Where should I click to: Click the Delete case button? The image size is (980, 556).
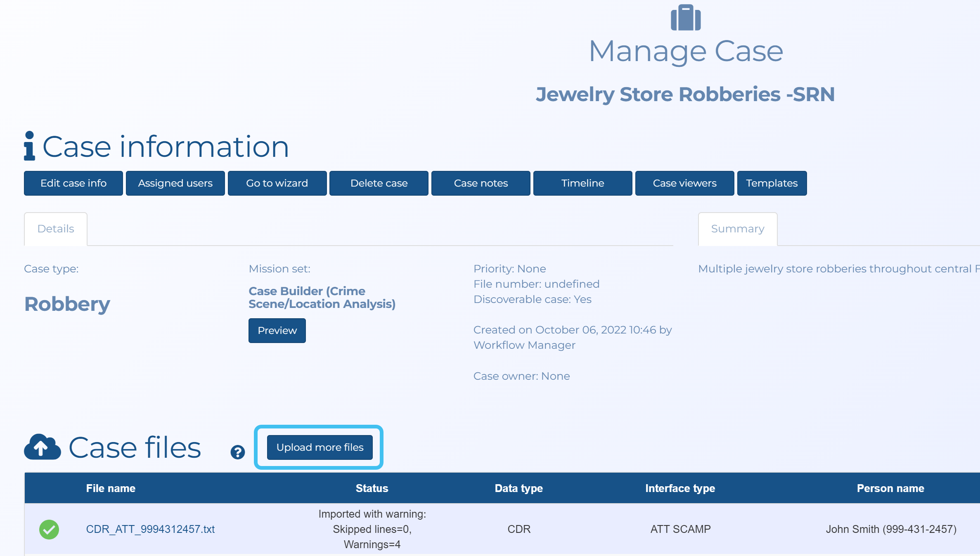(379, 183)
